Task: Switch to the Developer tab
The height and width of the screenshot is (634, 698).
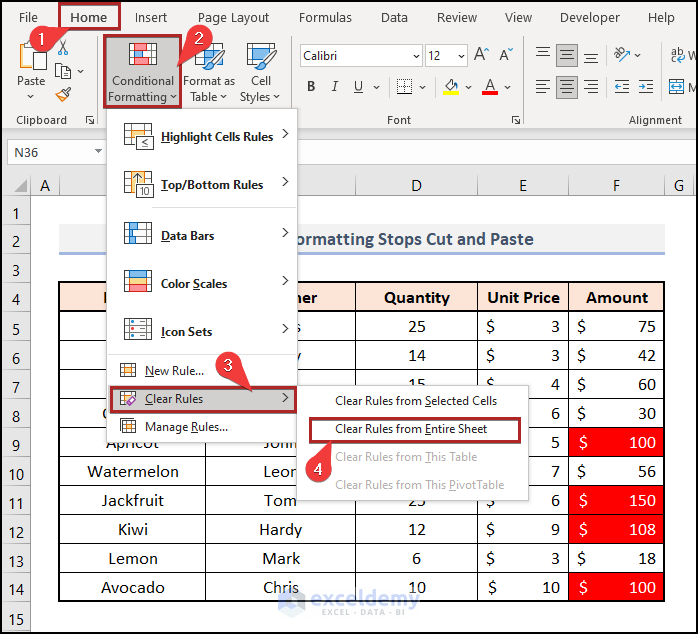Action: [589, 17]
